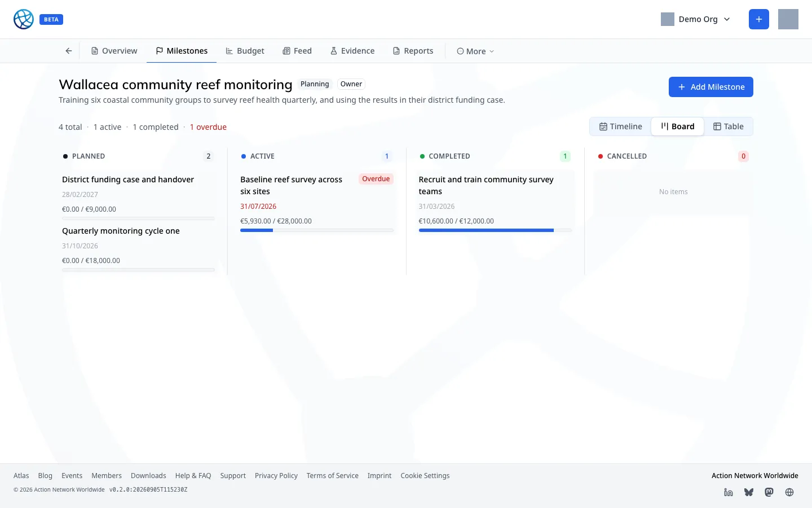Open the Support footer link
The image size is (812, 508).
(x=233, y=476)
